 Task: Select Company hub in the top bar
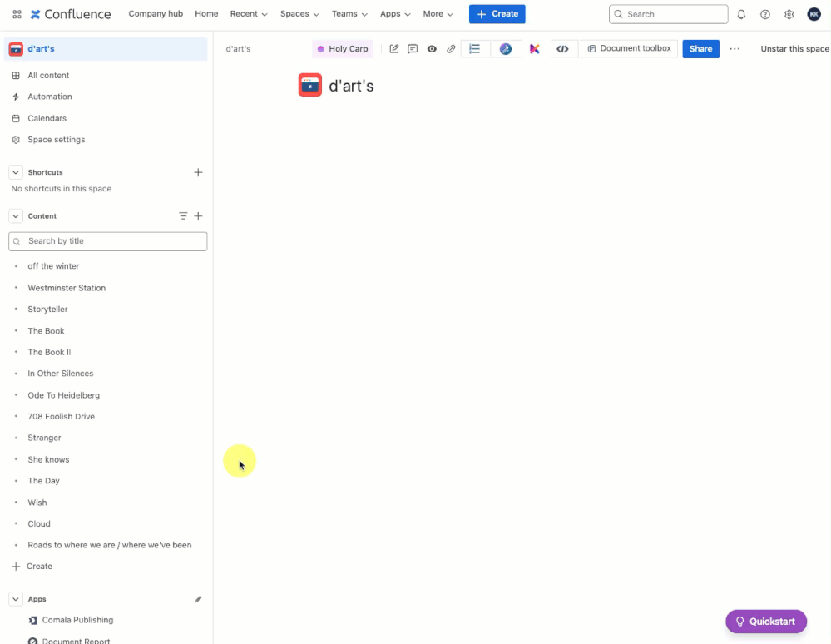pos(156,14)
